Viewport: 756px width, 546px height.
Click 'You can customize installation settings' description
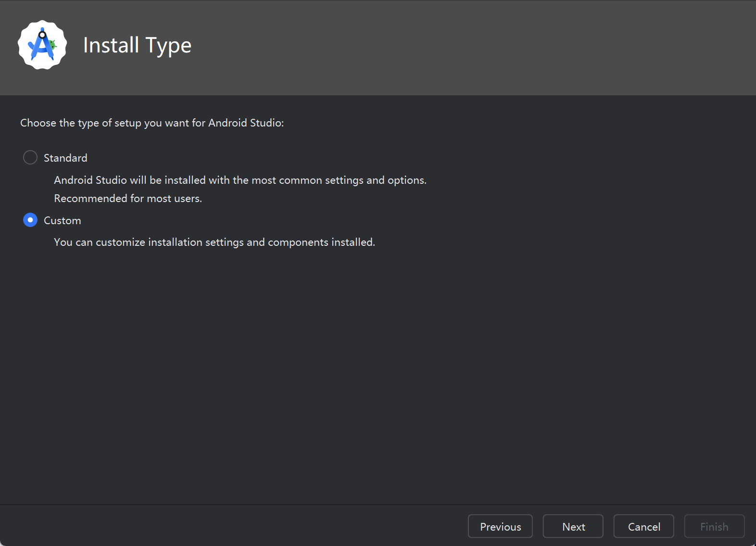pos(214,242)
